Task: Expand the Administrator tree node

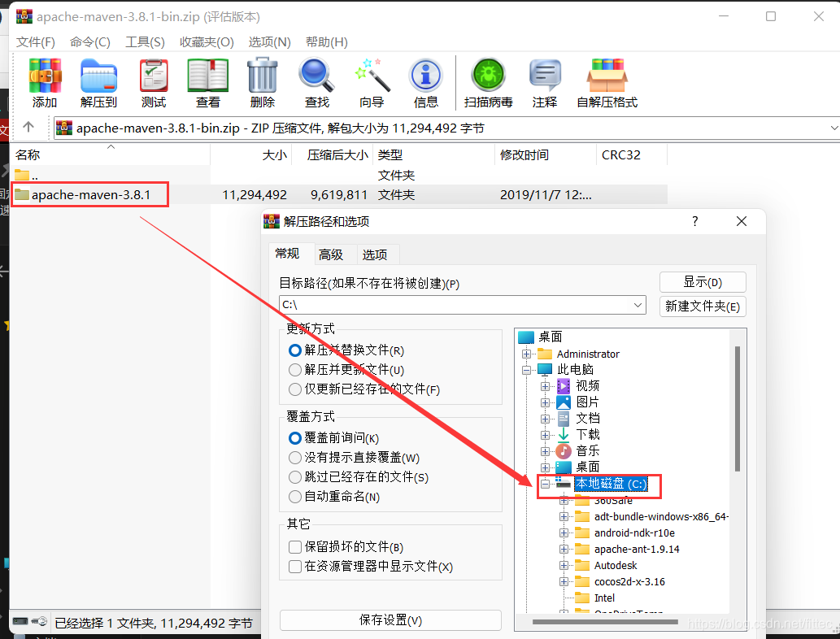Action: click(x=527, y=354)
